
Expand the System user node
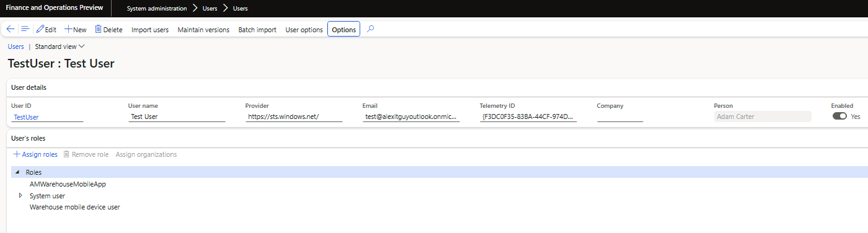(x=20, y=195)
